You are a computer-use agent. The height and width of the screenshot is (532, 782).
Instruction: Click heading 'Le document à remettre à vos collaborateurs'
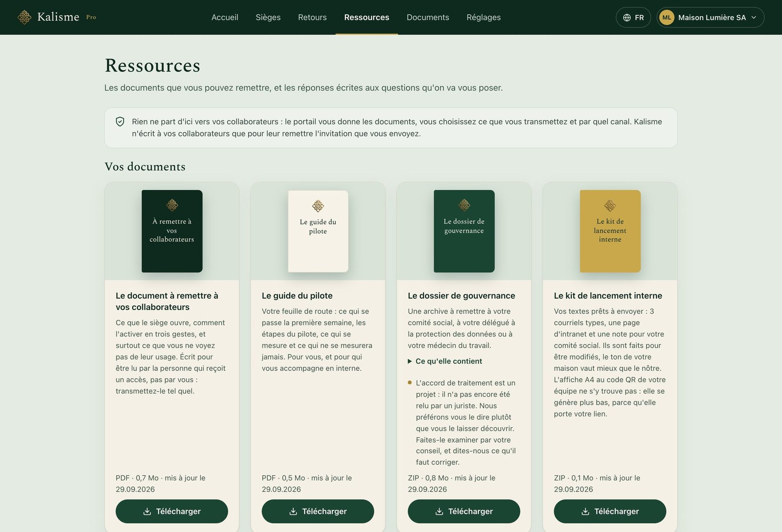(167, 301)
